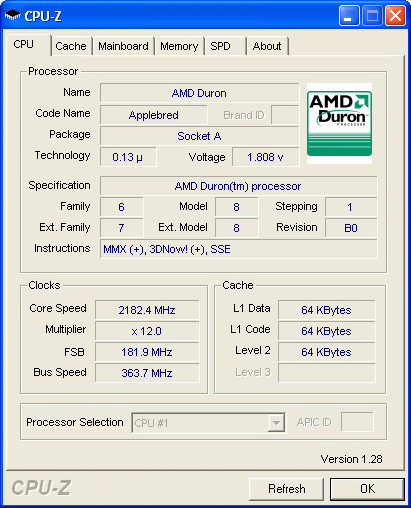Viewport: 411px width, 508px height.
Task: Open the About tab
Action: (x=267, y=46)
